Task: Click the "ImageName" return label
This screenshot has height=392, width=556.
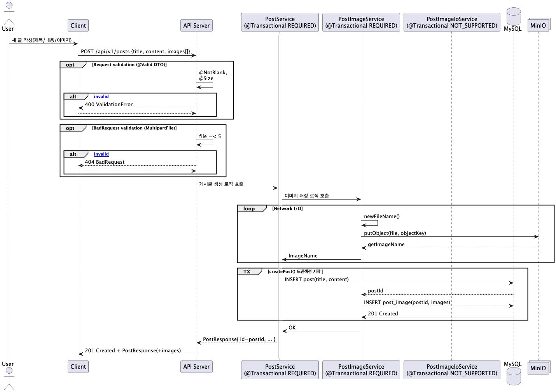Action: click(x=303, y=255)
